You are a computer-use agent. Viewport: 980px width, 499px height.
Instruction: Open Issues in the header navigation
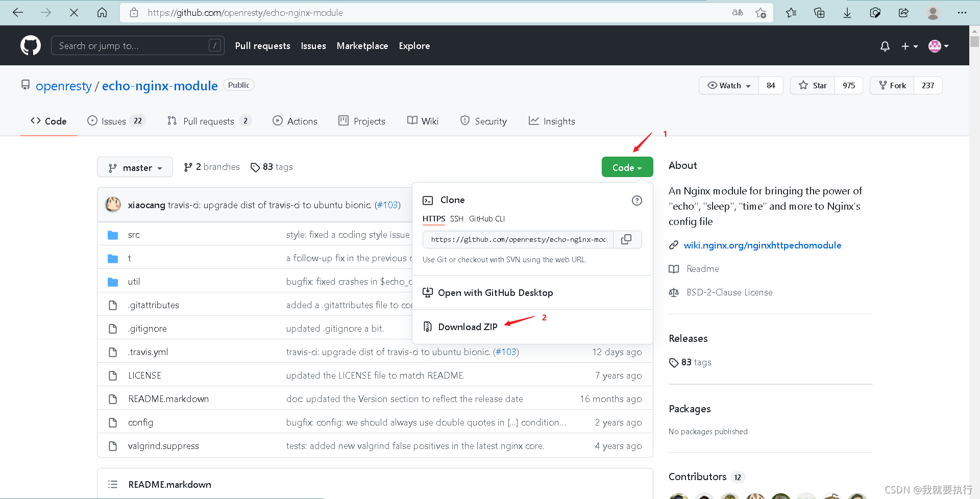313,46
